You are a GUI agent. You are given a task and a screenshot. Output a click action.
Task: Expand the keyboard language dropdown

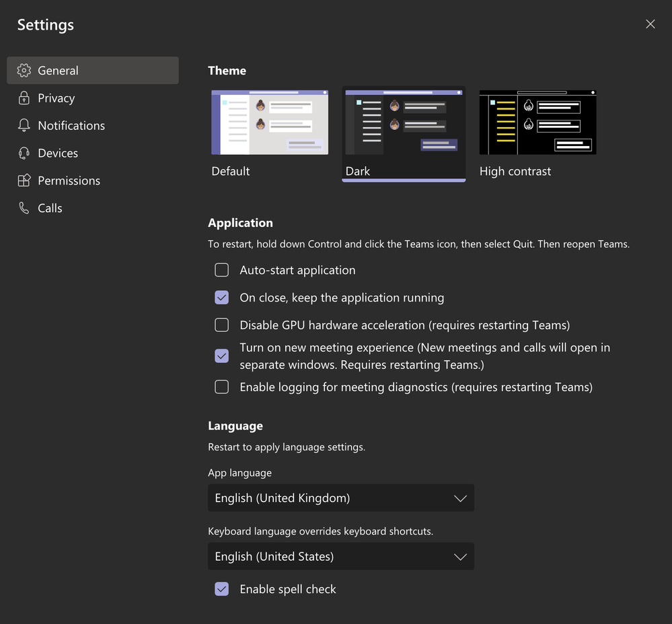[341, 557]
